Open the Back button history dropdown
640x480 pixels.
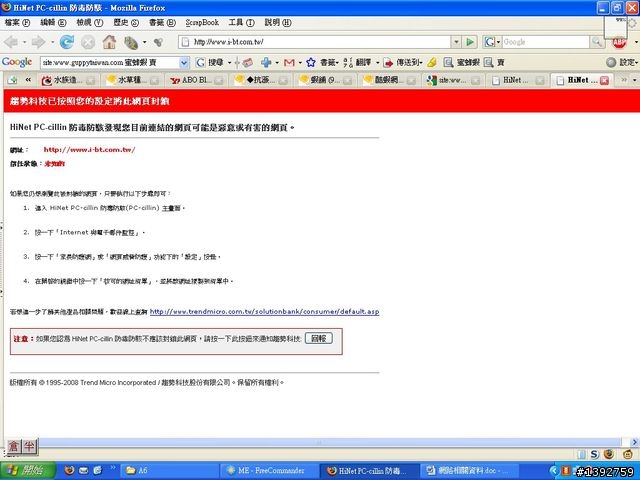(24, 42)
